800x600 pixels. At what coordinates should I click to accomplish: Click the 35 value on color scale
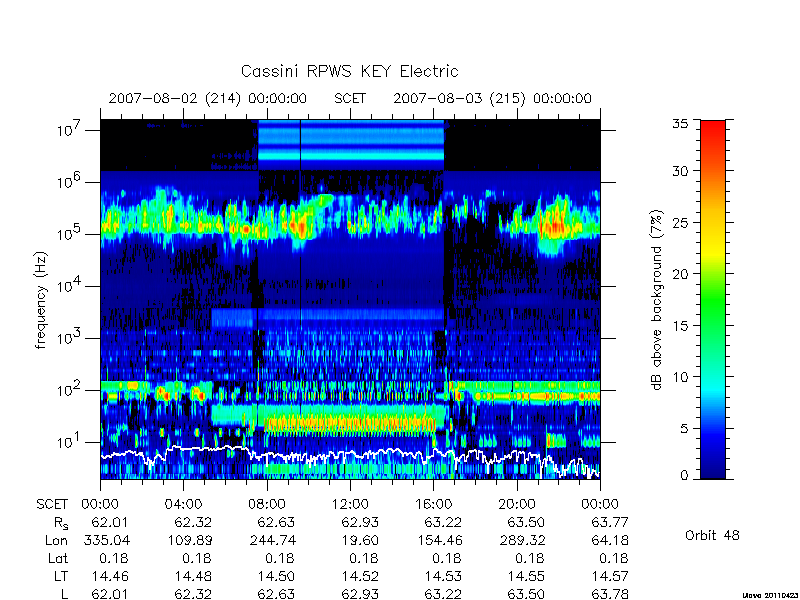[x=679, y=124]
